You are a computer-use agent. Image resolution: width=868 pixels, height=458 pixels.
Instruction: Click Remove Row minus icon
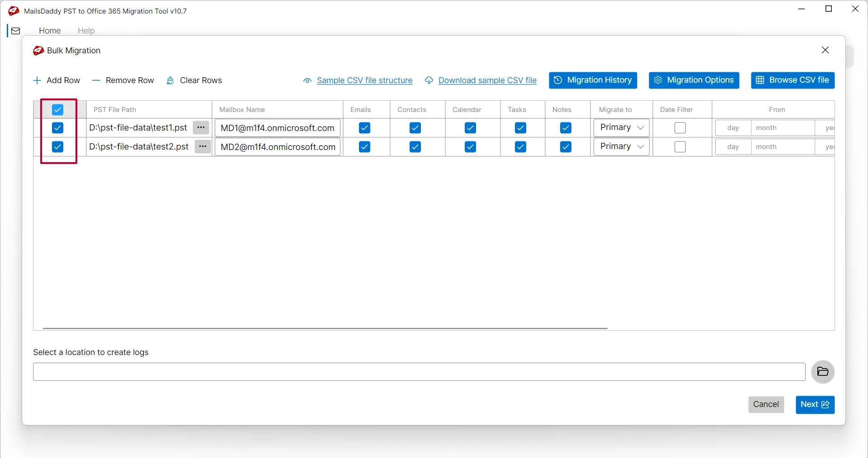(96, 80)
